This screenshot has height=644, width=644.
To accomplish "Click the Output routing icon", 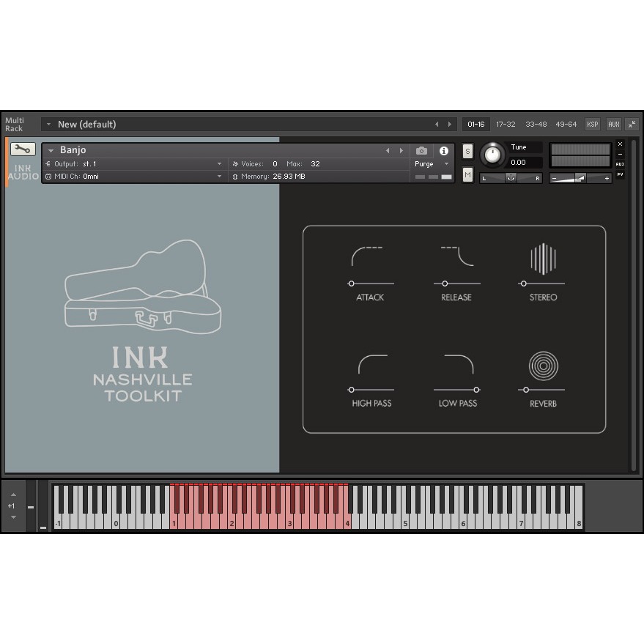I will [x=48, y=164].
